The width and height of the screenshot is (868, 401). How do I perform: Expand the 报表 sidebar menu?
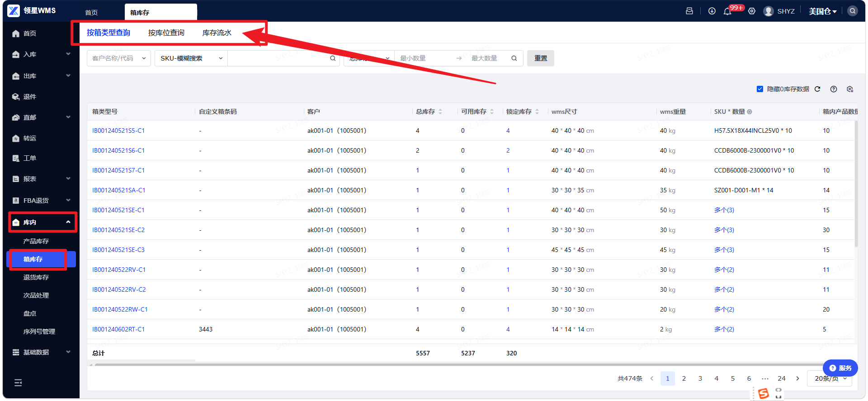[x=41, y=179]
